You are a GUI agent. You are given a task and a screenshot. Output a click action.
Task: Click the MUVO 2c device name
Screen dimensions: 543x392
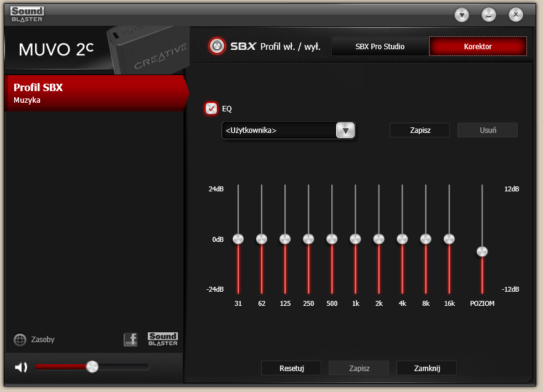(x=56, y=49)
